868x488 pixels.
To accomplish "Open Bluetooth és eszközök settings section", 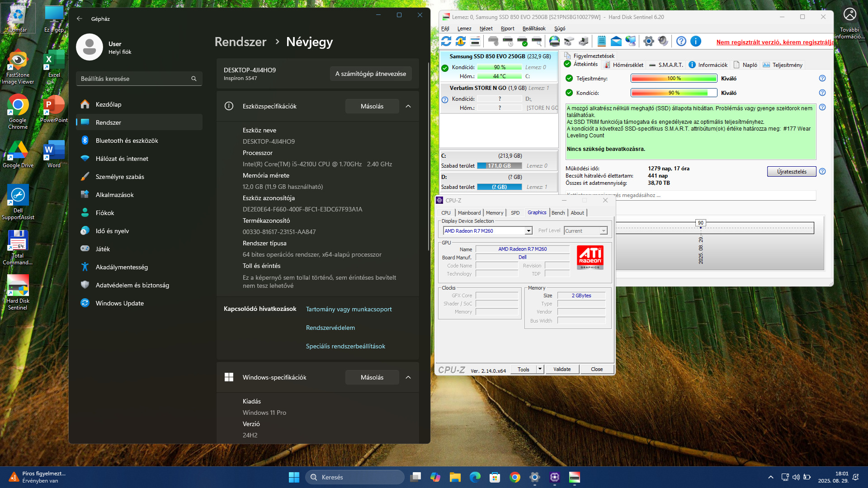I will pos(127,141).
